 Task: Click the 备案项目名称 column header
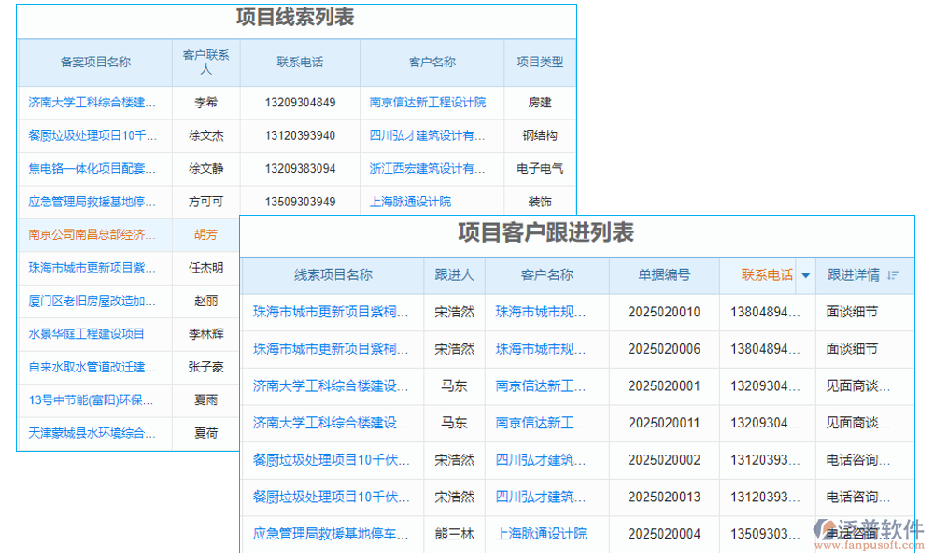pyautogui.click(x=93, y=63)
